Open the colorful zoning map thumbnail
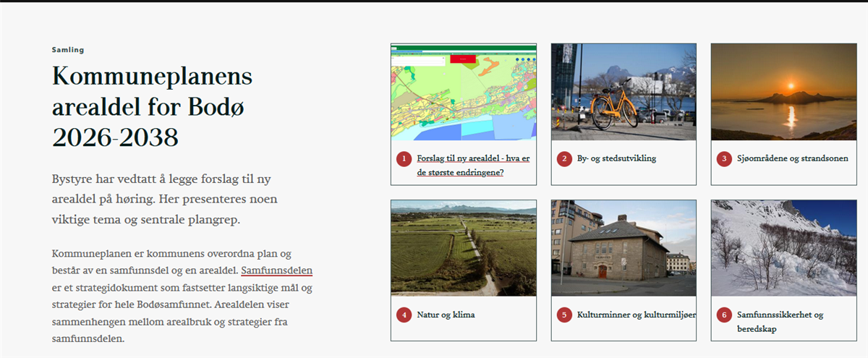Screen dimensions: 868x358 click(463, 92)
